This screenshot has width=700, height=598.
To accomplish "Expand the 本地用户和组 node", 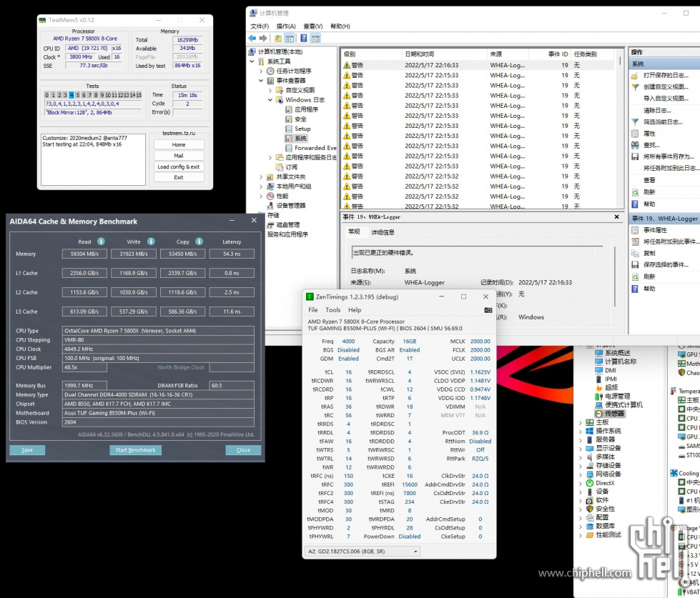I will pos(261,186).
